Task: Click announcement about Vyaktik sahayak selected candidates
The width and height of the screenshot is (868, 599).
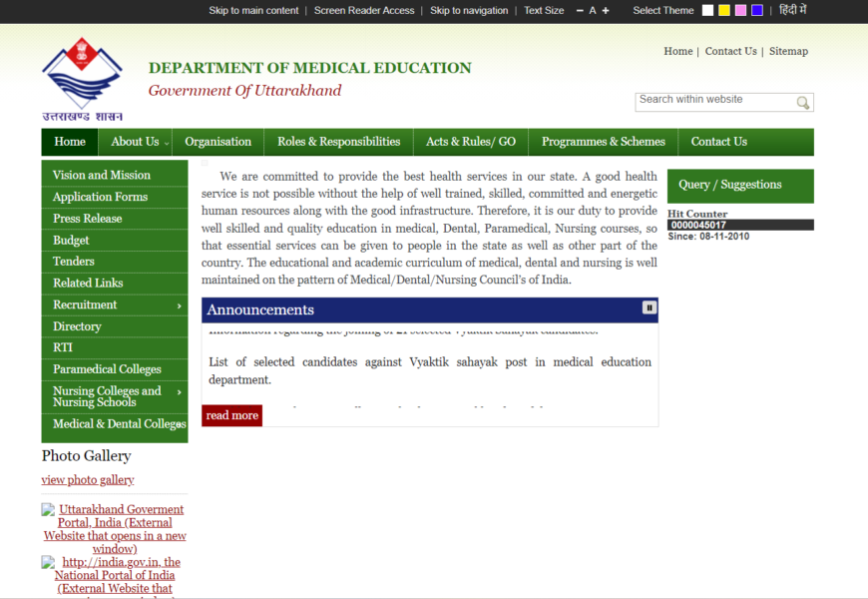Action: click(x=430, y=370)
